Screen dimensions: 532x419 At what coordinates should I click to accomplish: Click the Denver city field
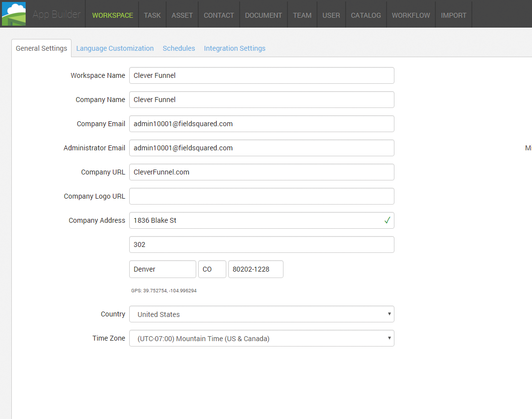[x=163, y=269]
